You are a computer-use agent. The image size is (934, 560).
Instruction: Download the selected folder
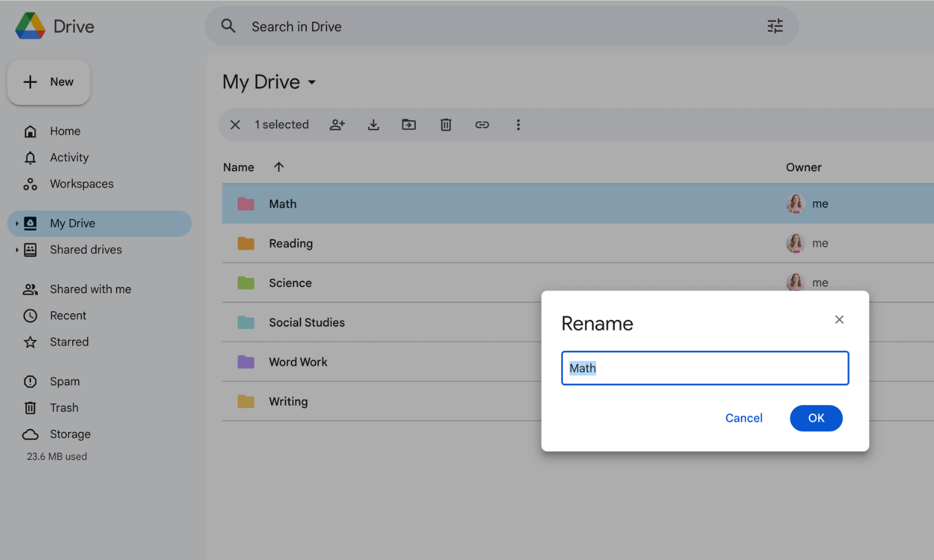pos(373,124)
